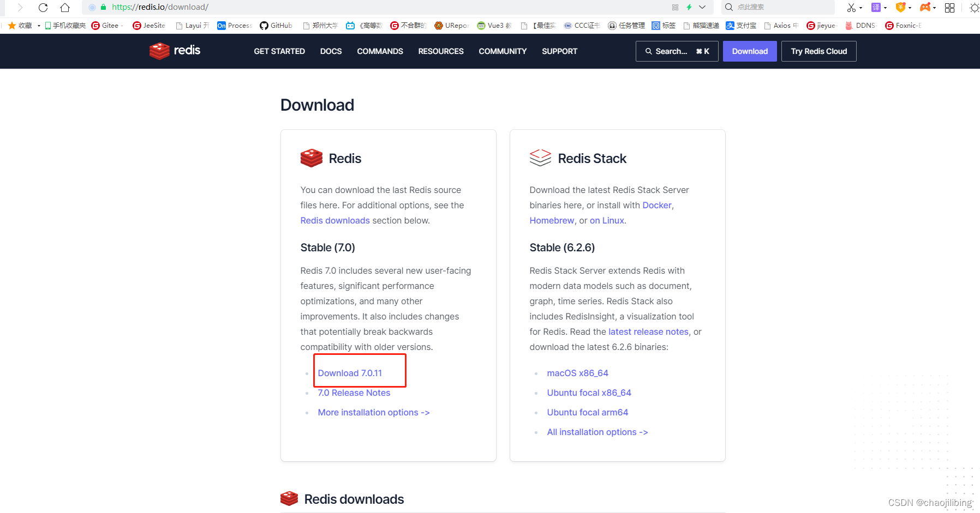Open the Axios bookmark
980x513 pixels.
pos(781,26)
